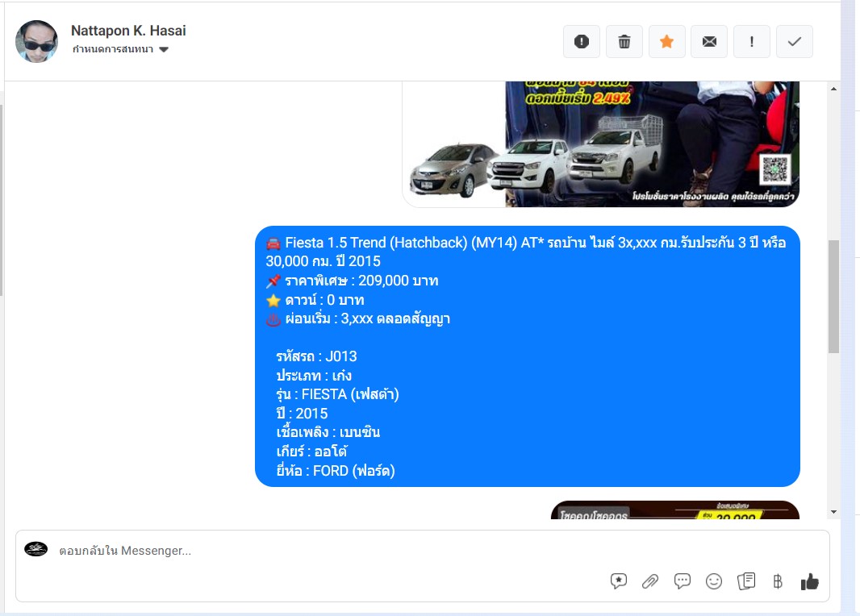
Task: Click text ดาวน์ : 0 บาท
Action: point(324,300)
